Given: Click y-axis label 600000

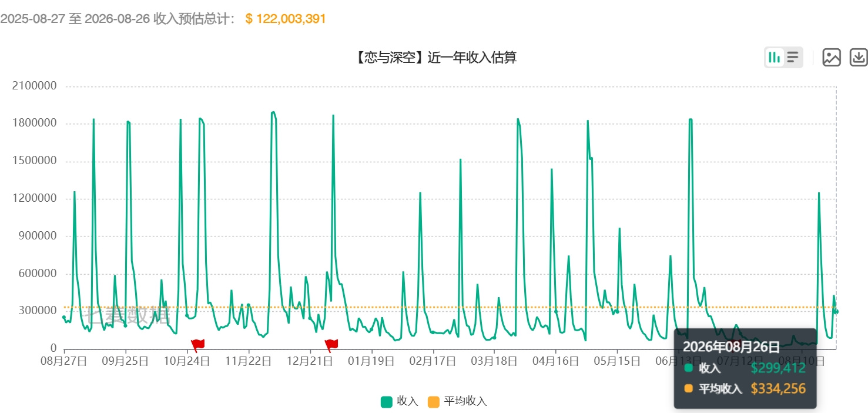Looking at the screenshot, I should [x=37, y=274].
